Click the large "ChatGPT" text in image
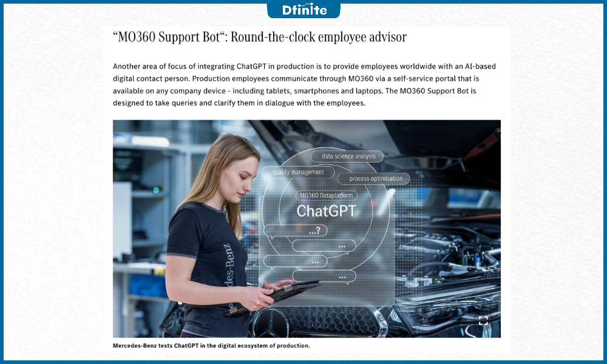The image size is (607, 364). 326,211
